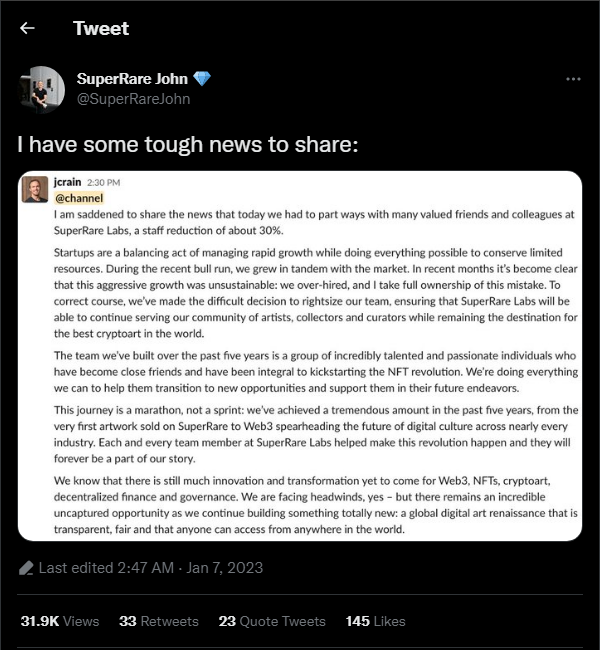
Task: Click SuperRare John's profile avatar
Action: (x=42, y=90)
